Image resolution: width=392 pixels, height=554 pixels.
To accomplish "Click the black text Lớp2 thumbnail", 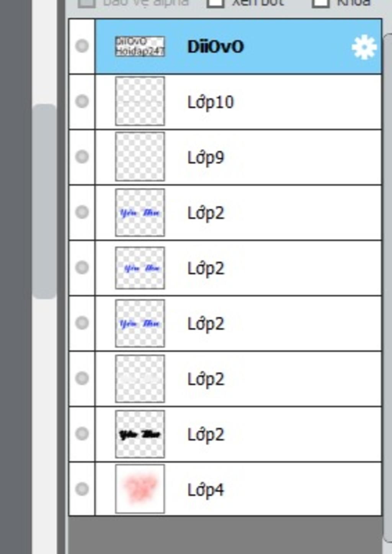I will click(x=140, y=434).
